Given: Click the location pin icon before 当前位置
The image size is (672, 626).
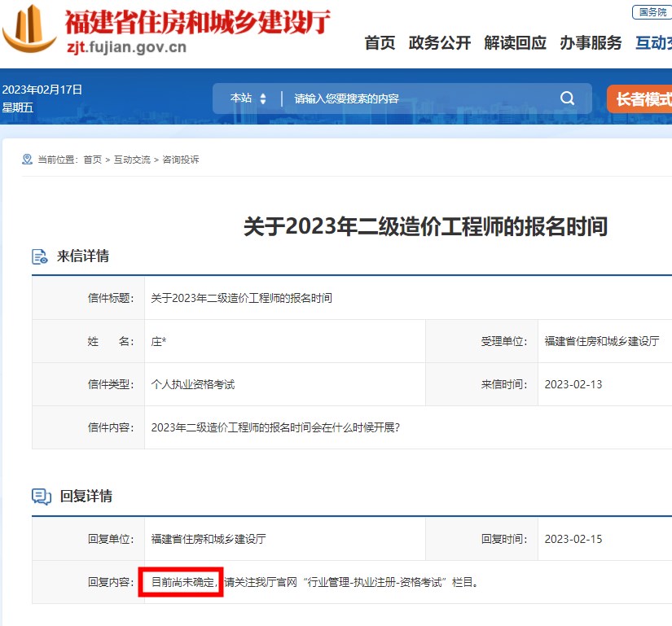Looking at the screenshot, I should point(27,160).
